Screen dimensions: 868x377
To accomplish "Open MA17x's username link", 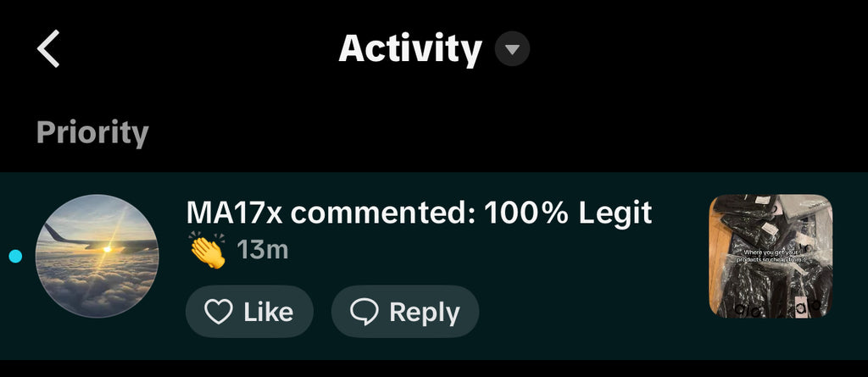I will click(234, 213).
